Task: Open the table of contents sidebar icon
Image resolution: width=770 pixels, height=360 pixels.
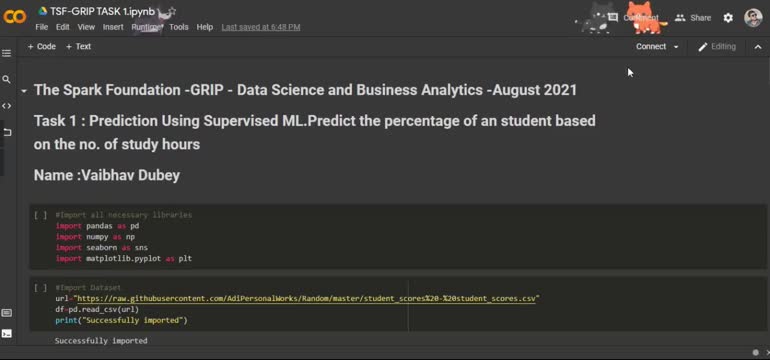Action: click(x=6, y=53)
